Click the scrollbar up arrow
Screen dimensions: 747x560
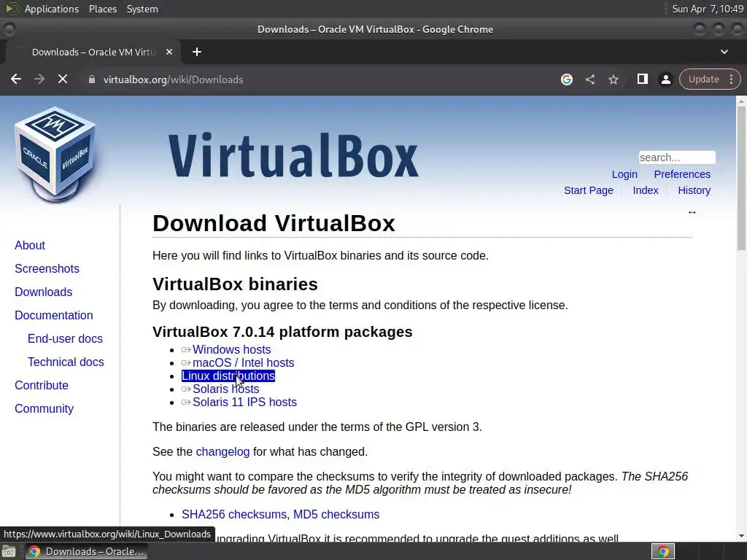tap(741, 101)
